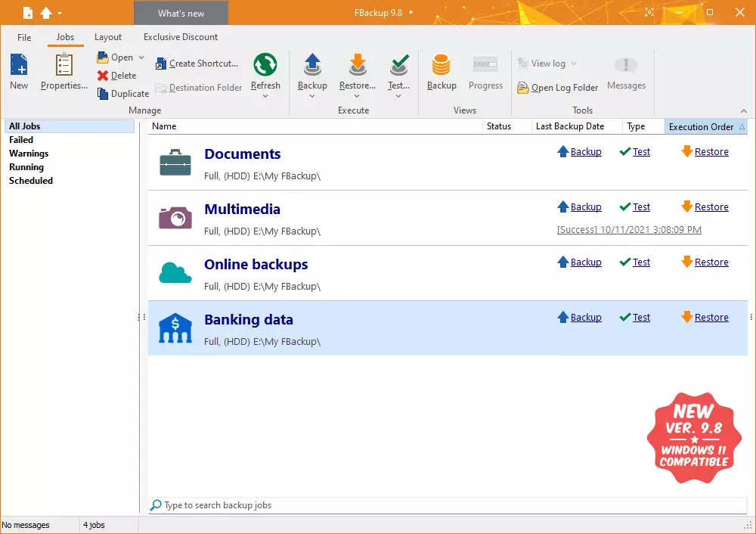Open job Properties from the ribbon
The width and height of the screenshot is (756, 534).
64,73
